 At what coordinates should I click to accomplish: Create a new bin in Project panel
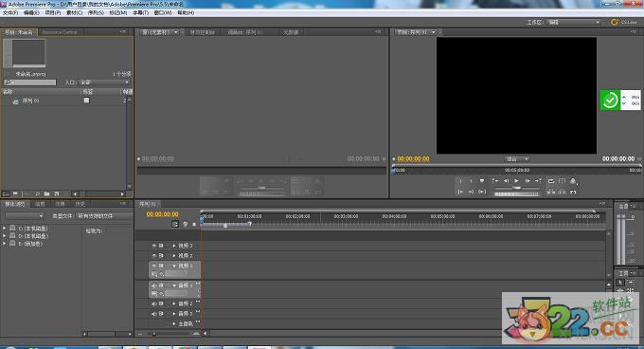click(x=46, y=193)
